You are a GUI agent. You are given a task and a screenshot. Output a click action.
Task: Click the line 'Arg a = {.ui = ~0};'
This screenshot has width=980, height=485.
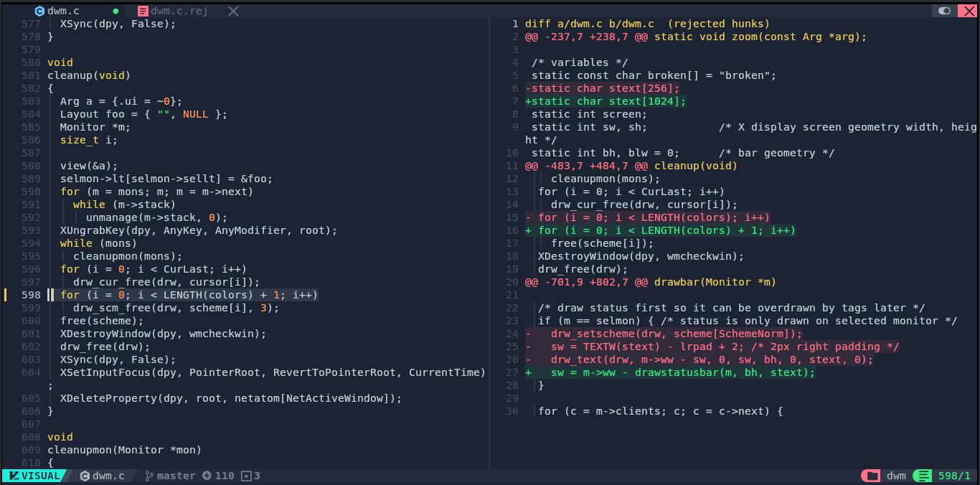coord(121,101)
